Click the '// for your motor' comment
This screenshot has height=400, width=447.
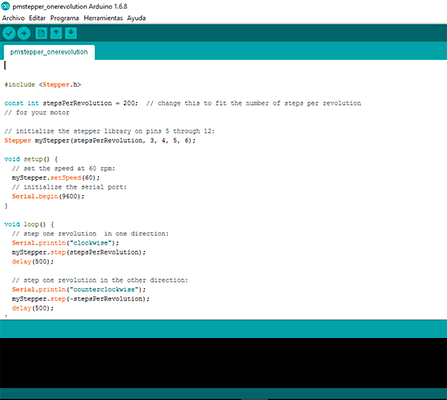tap(37, 113)
